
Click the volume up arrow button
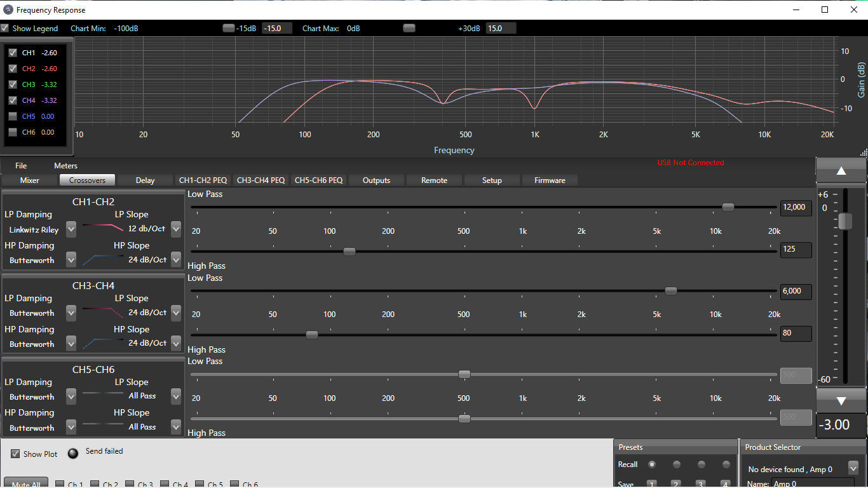click(x=841, y=171)
